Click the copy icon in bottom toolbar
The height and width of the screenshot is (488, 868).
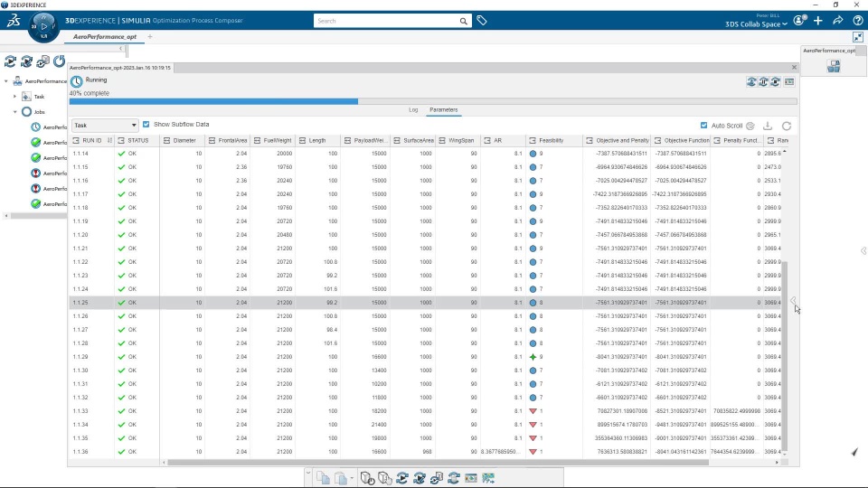[x=324, y=478]
